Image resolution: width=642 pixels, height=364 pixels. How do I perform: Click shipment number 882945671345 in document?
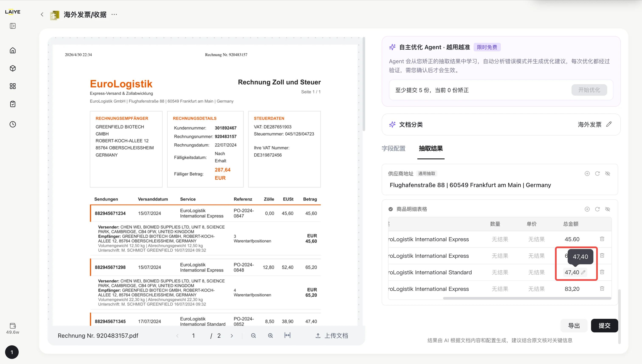[110, 321]
